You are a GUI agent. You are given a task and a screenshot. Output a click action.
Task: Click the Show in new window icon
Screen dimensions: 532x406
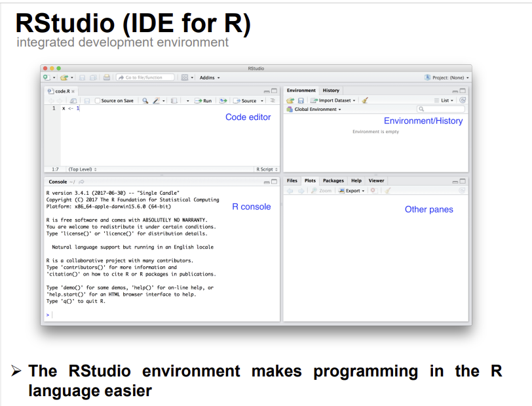(73, 100)
